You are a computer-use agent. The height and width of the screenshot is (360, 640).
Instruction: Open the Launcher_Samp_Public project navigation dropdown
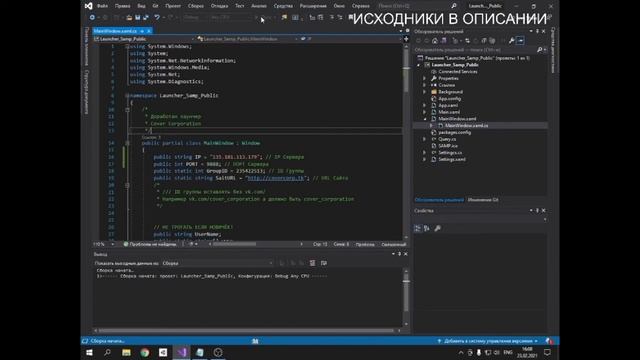pos(144,39)
